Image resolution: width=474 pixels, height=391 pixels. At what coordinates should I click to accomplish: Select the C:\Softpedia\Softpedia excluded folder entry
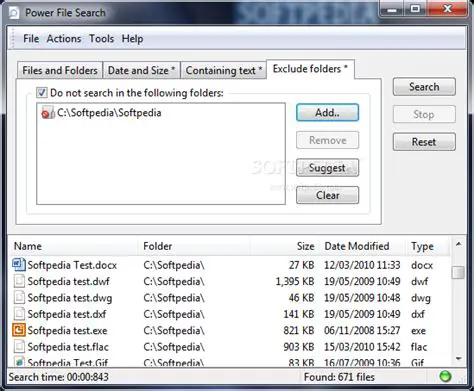click(x=109, y=113)
